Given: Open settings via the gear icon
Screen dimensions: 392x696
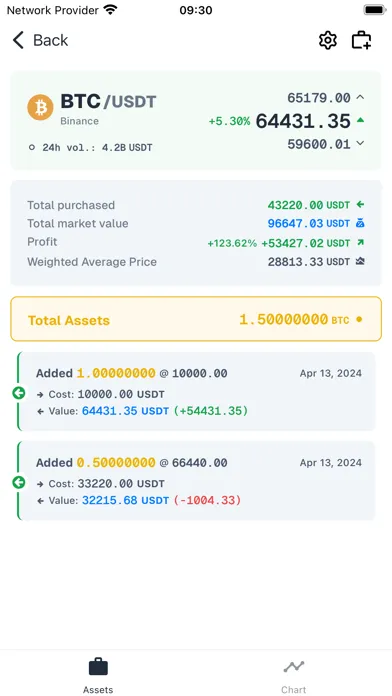Looking at the screenshot, I should 328,40.
